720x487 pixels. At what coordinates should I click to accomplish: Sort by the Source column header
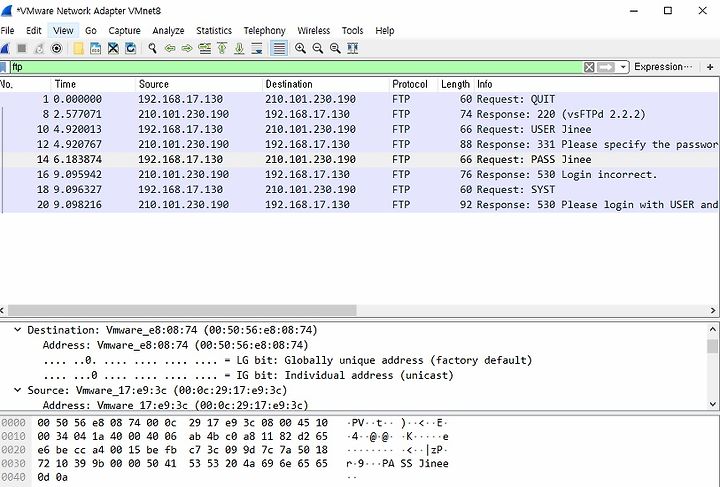click(199, 84)
